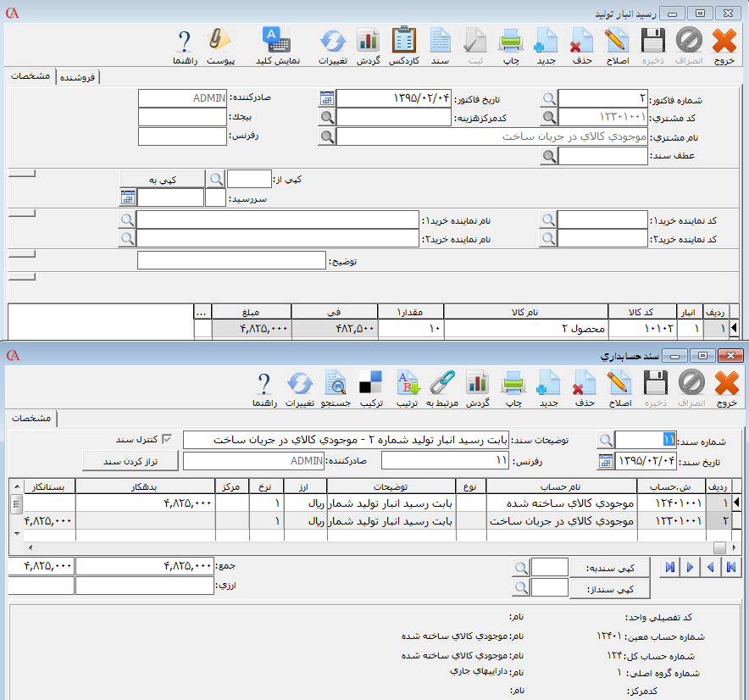This screenshot has width=749, height=700.
Task: Click ترکیب combine icon in voucher toolbar
Action: pyautogui.click(x=371, y=388)
